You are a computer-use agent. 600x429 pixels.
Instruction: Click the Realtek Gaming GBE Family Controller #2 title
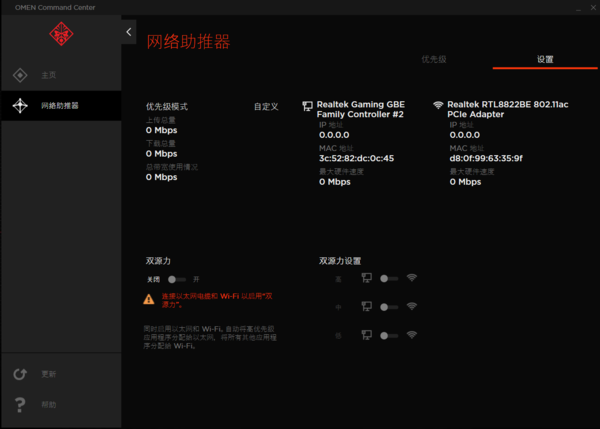click(x=360, y=109)
